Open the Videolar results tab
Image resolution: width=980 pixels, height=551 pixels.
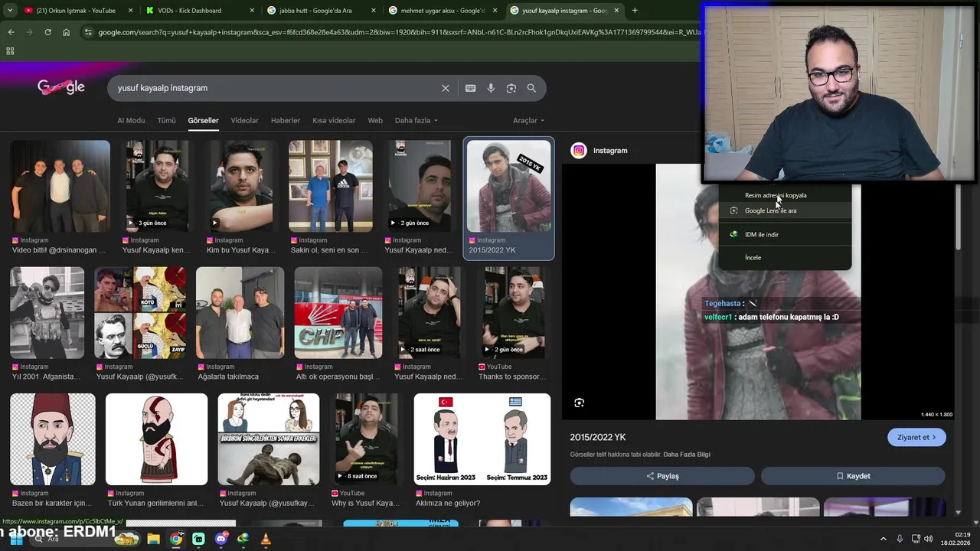(244, 120)
